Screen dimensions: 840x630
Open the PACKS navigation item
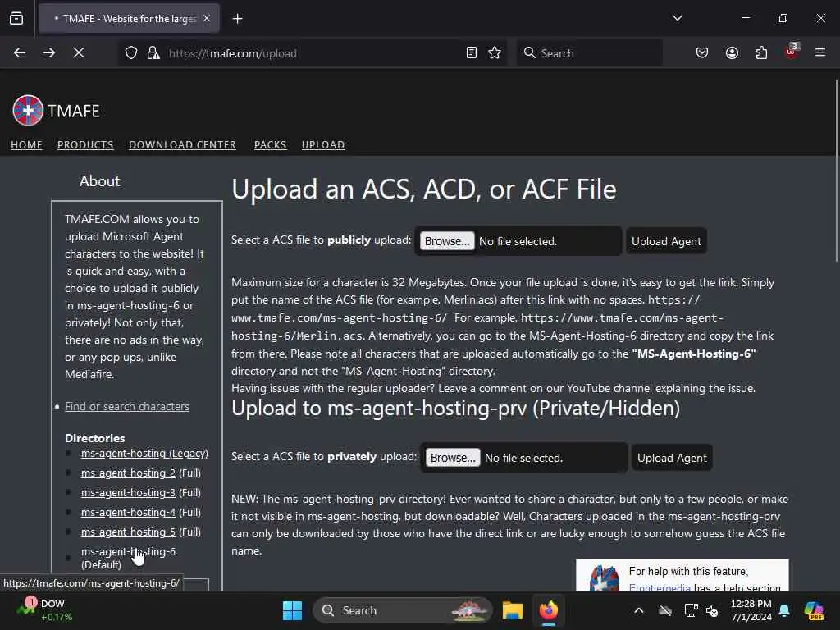270,145
